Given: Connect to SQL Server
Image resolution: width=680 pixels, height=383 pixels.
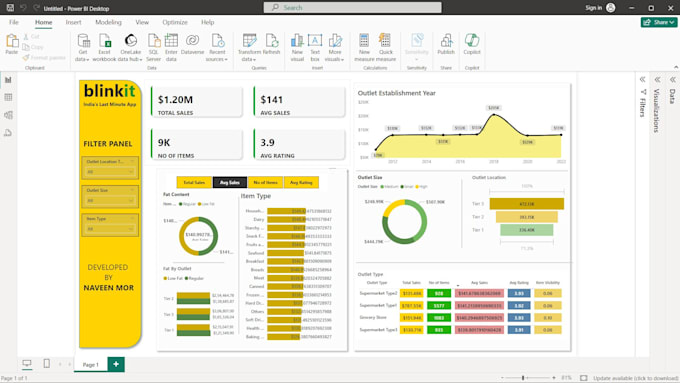Looking at the screenshot, I should [154, 47].
